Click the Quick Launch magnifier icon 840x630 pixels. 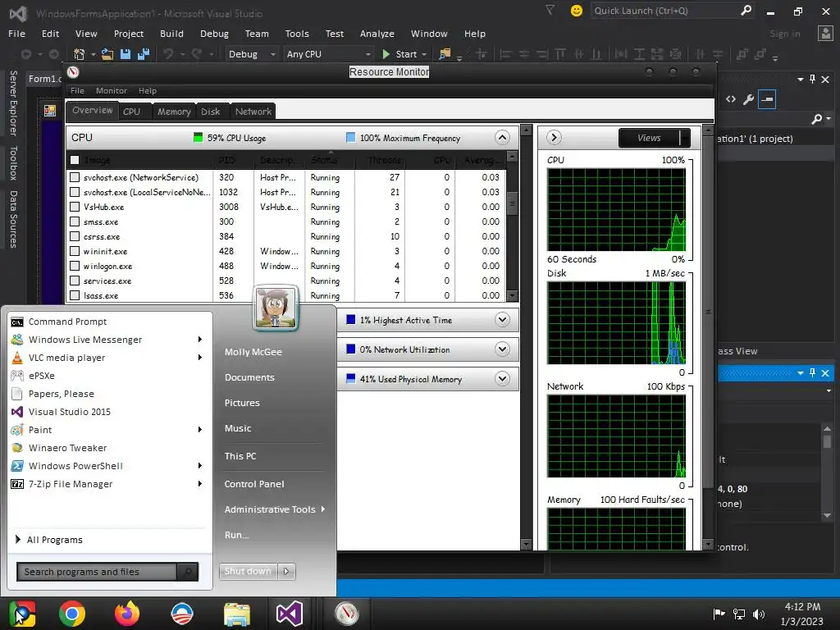(746, 10)
